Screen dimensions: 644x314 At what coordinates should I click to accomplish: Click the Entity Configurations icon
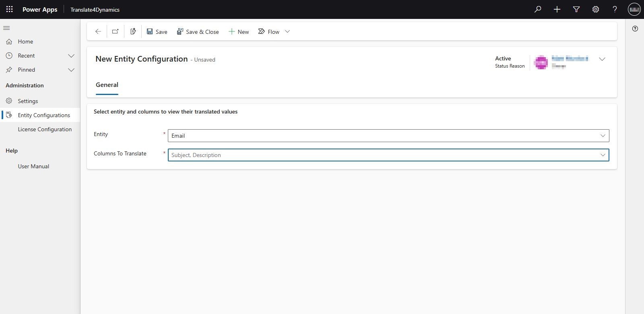[x=9, y=115]
